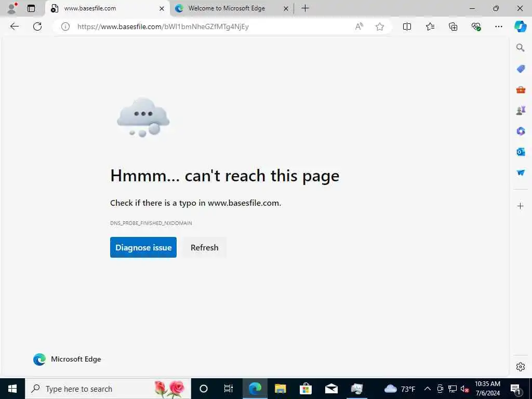Open Favorites list icon
Image resolution: width=532 pixels, height=399 pixels.
pyautogui.click(x=430, y=26)
